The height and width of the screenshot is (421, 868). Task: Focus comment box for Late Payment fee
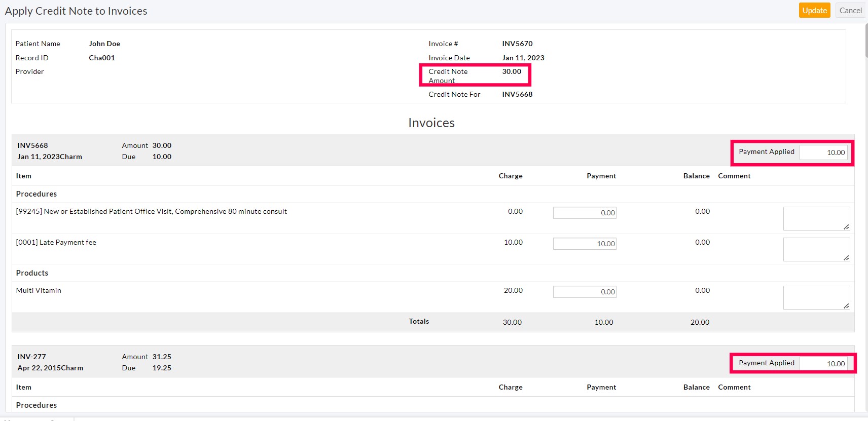click(x=816, y=249)
